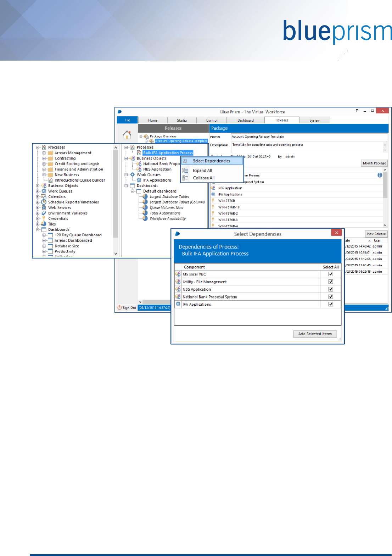This screenshot has width=392, height=556.
Task: Click the blue info icon in package contents
Action: (x=380, y=175)
